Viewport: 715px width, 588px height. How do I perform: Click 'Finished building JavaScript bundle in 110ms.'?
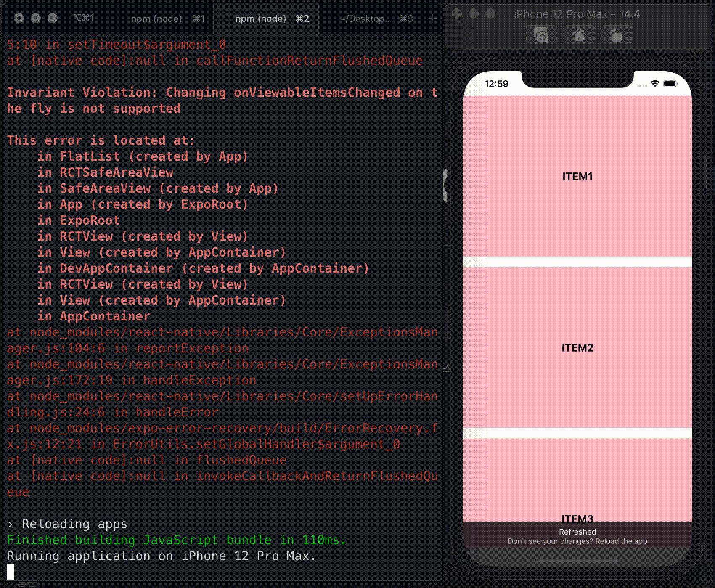coord(177,540)
